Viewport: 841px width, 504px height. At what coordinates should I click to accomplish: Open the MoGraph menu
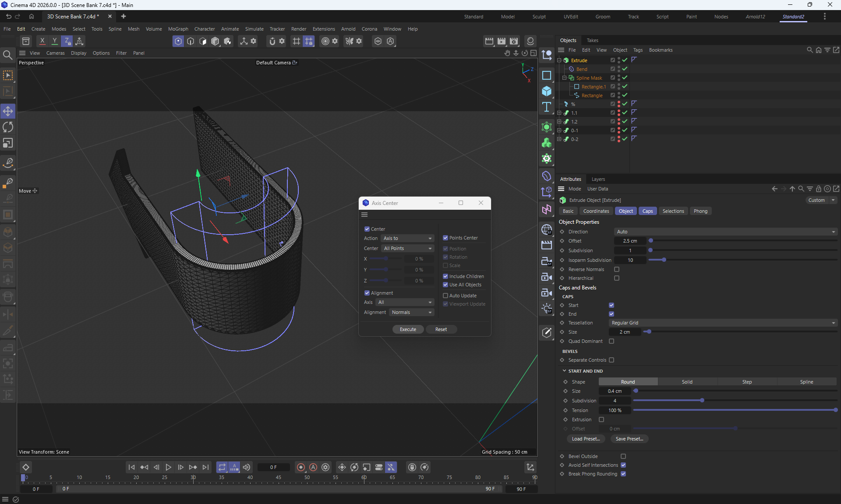[x=178, y=29]
